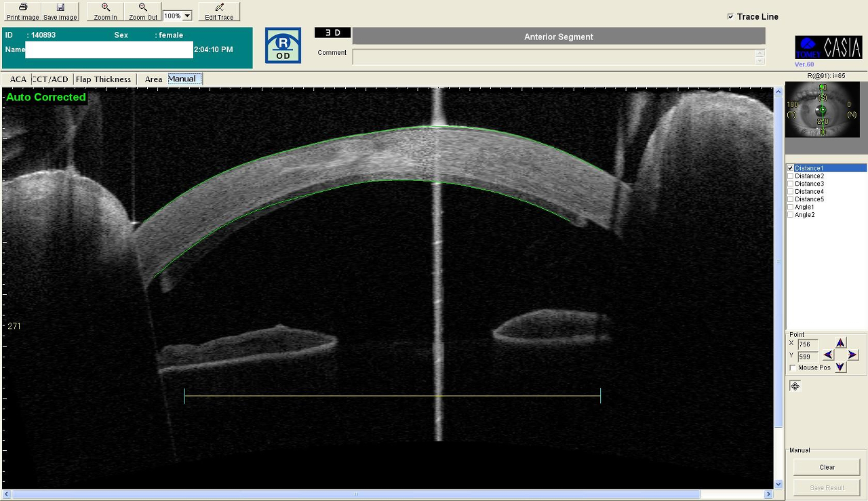Image resolution: width=868 pixels, height=501 pixels.
Task: Open the Flap Thickness tab
Action: [x=103, y=79]
